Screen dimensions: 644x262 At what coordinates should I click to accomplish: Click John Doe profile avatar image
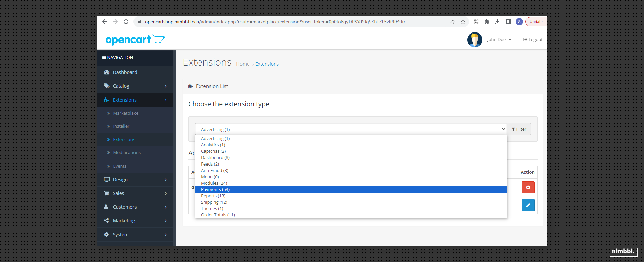point(475,40)
